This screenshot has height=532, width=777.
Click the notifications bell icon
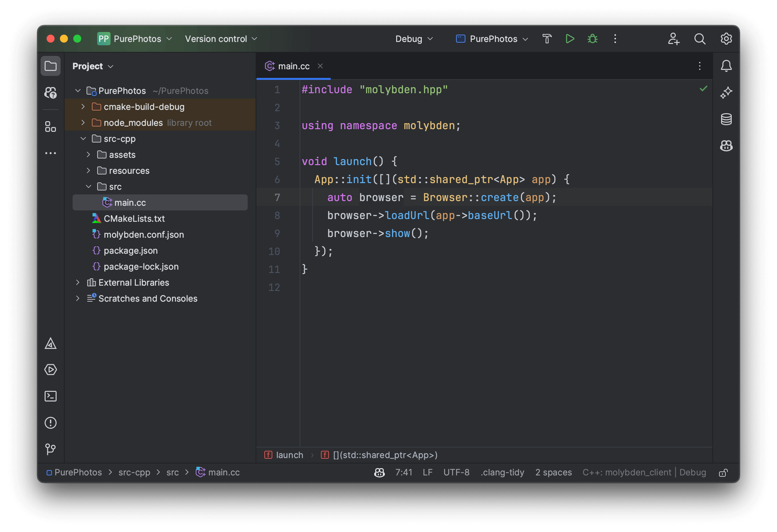(x=726, y=66)
